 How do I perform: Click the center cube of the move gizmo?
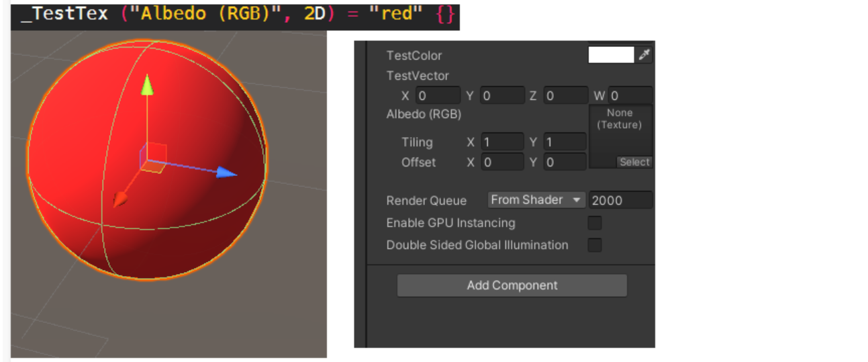click(x=154, y=157)
